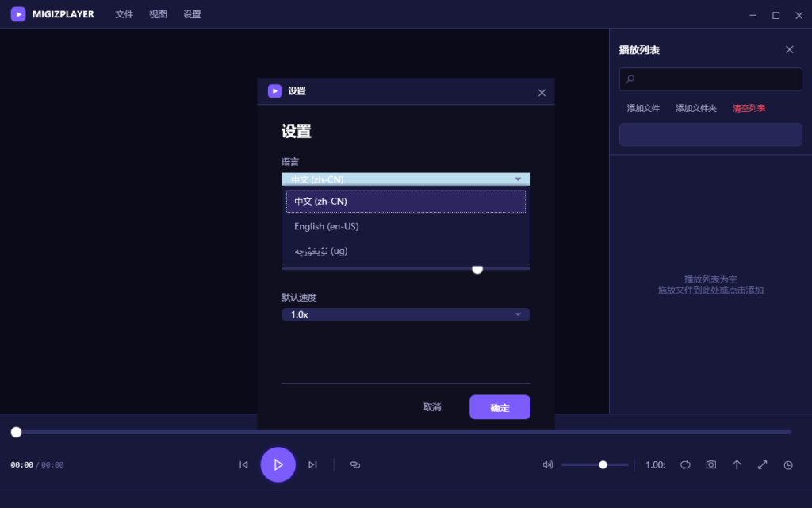Click the 00:00 current time display

tap(21, 465)
